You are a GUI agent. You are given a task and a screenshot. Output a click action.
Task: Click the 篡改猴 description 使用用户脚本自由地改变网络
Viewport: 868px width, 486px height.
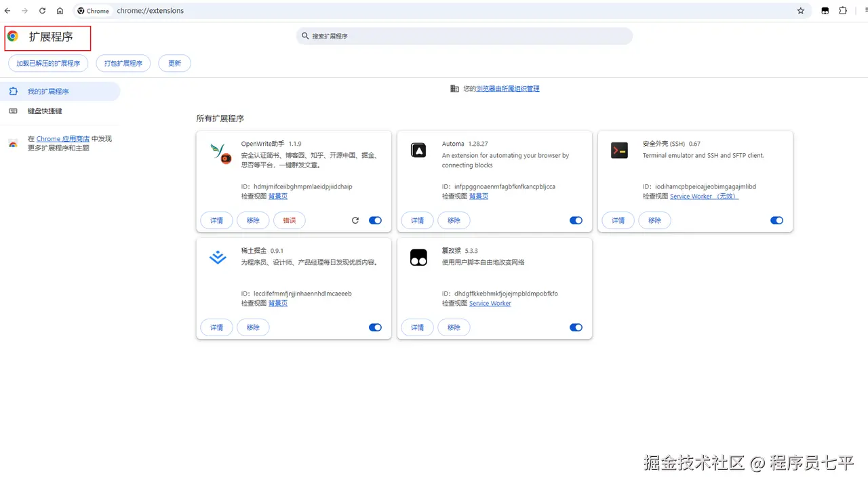(x=484, y=262)
